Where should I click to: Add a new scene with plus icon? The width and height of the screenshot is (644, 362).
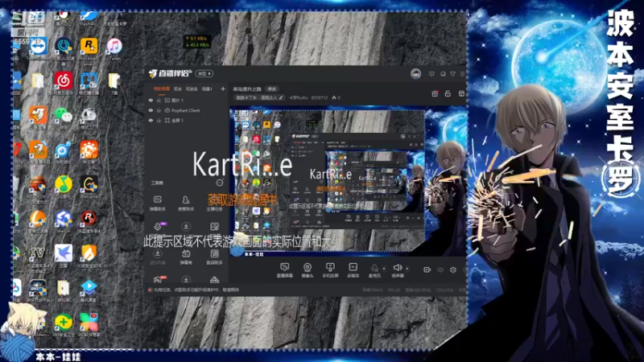(x=223, y=88)
